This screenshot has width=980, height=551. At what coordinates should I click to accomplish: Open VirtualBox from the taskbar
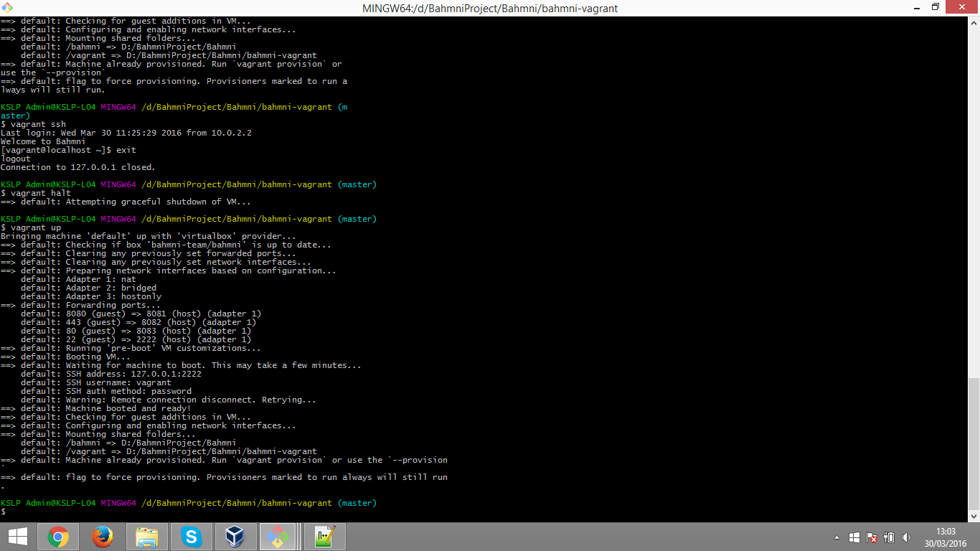point(235,537)
